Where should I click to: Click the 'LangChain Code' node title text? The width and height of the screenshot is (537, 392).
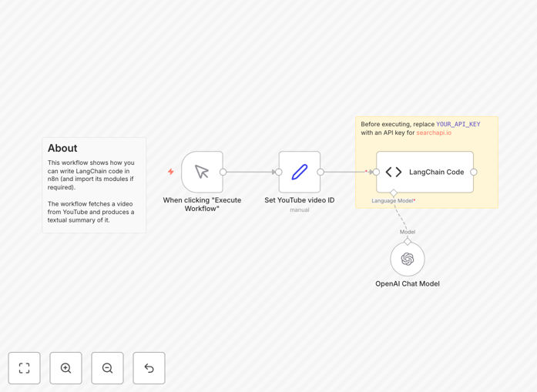click(437, 172)
